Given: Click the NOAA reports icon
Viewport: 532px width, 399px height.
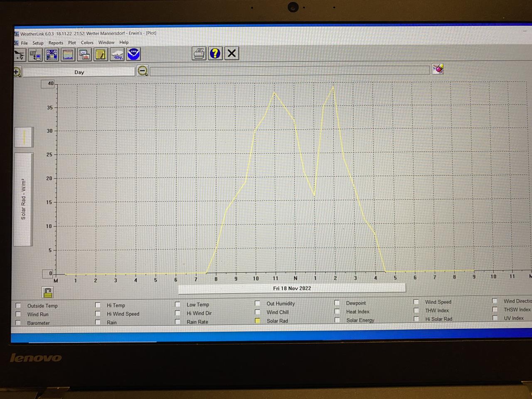Looking at the screenshot, I should 133,54.
